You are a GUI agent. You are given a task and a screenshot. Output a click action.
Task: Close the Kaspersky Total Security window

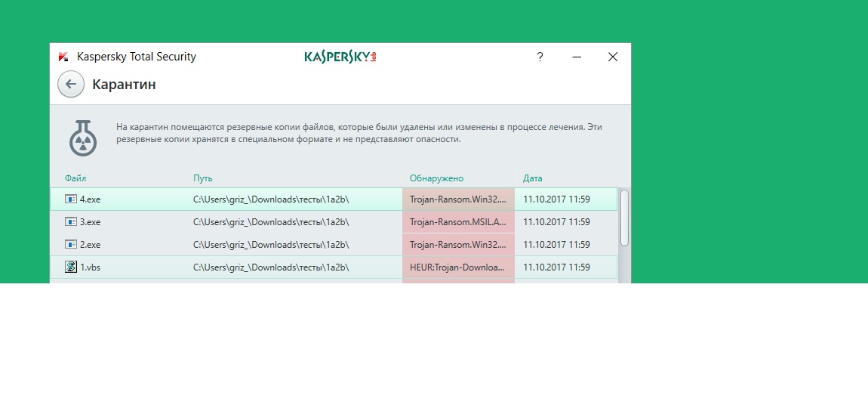(613, 57)
